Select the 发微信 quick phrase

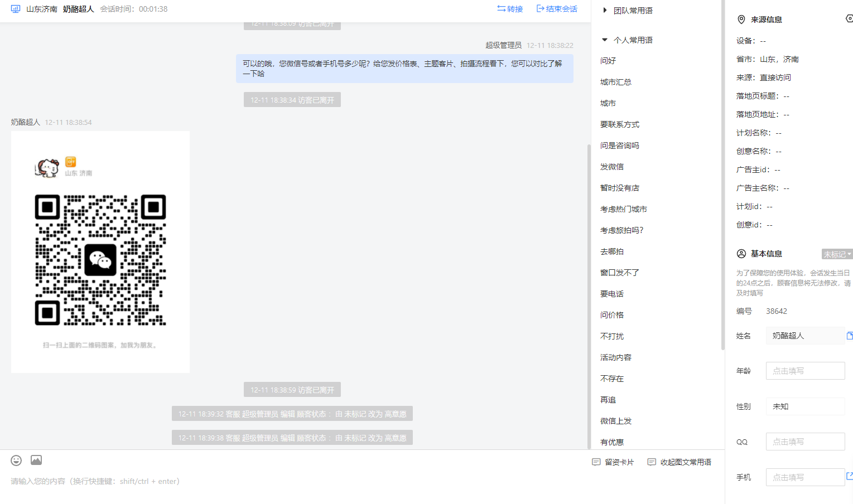612,167
